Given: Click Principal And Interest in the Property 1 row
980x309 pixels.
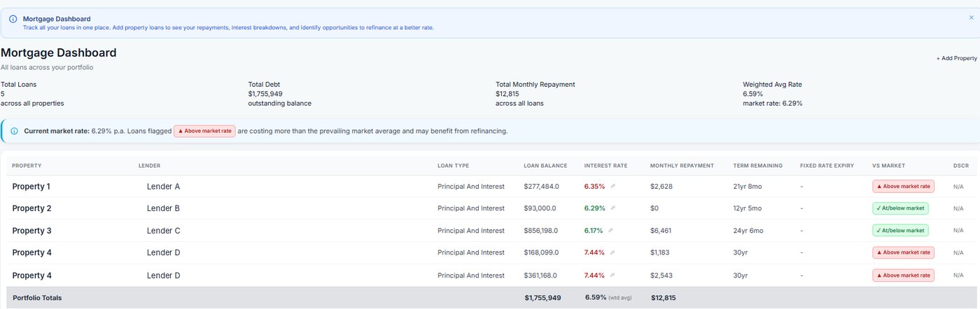Looking at the screenshot, I should [471, 186].
